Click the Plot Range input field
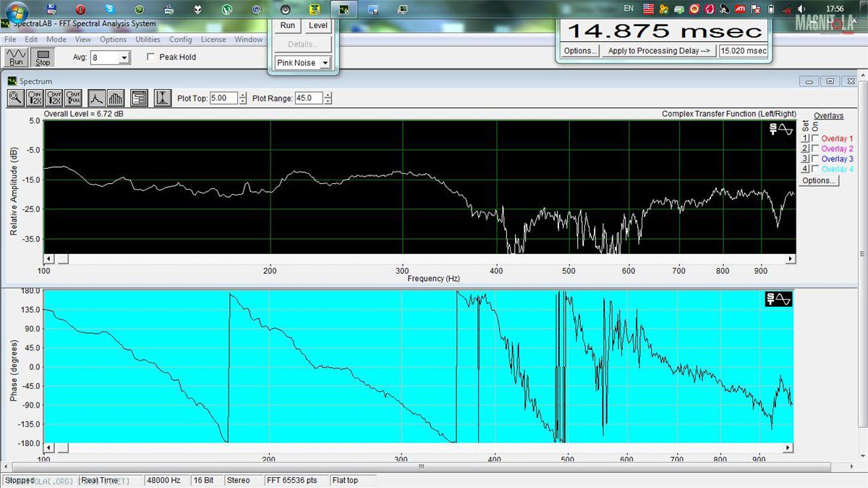This screenshot has width=868, height=488. click(308, 98)
